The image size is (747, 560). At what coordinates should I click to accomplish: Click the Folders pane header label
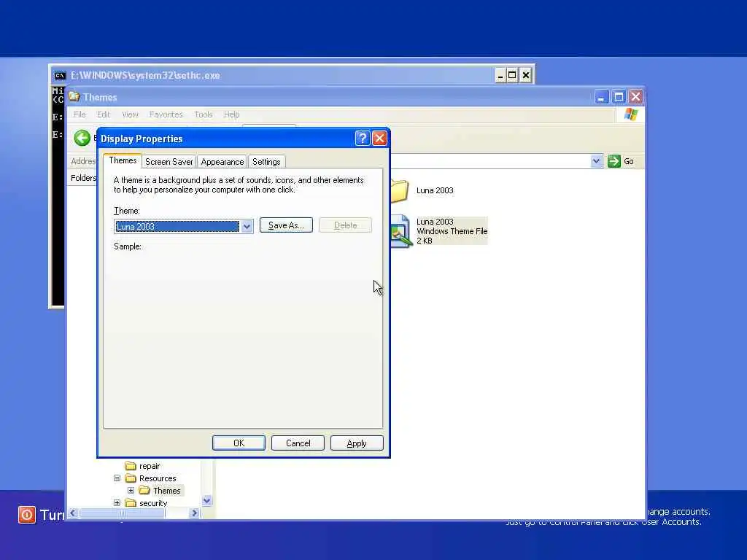[x=83, y=178]
